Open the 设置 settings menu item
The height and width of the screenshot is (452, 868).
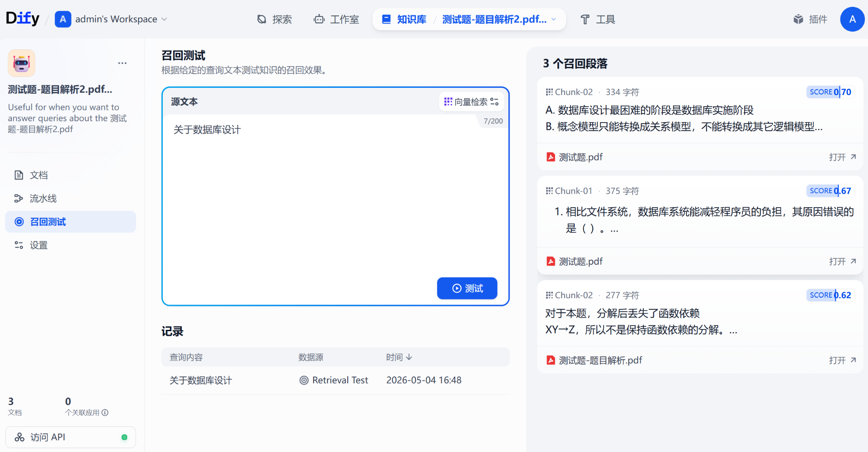click(x=71, y=245)
